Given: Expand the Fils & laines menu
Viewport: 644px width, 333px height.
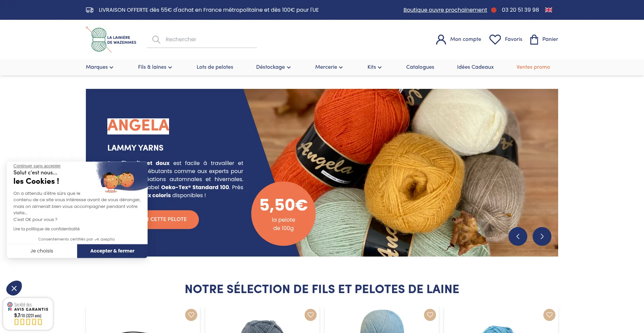Looking at the screenshot, I should click(x=155, y=67).
